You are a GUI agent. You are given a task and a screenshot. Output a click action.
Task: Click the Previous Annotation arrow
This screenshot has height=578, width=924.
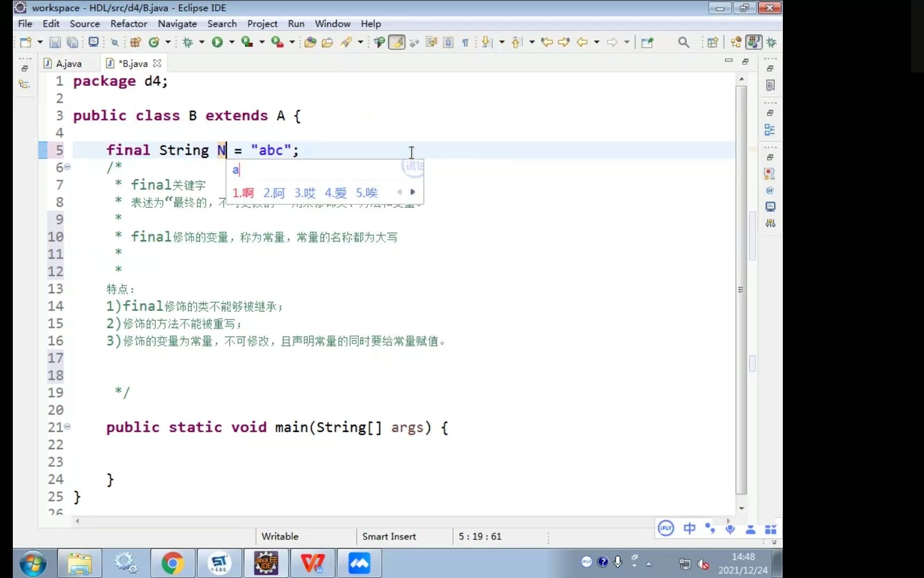tap(517, 42)
